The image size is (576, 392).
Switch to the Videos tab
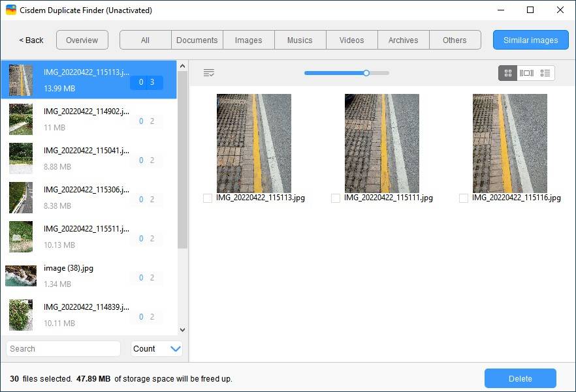tap(351, 40)
